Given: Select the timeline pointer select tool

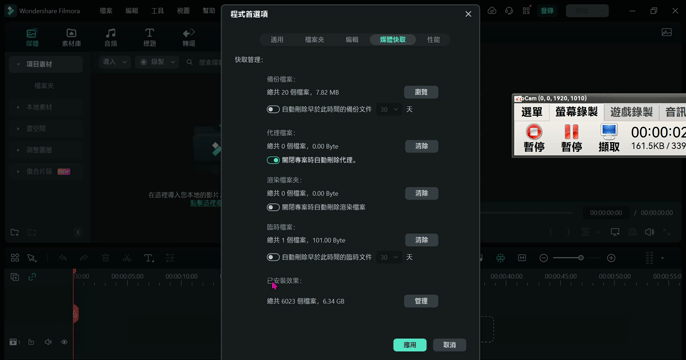Looking at the screenshot, I should click(32, 258).
